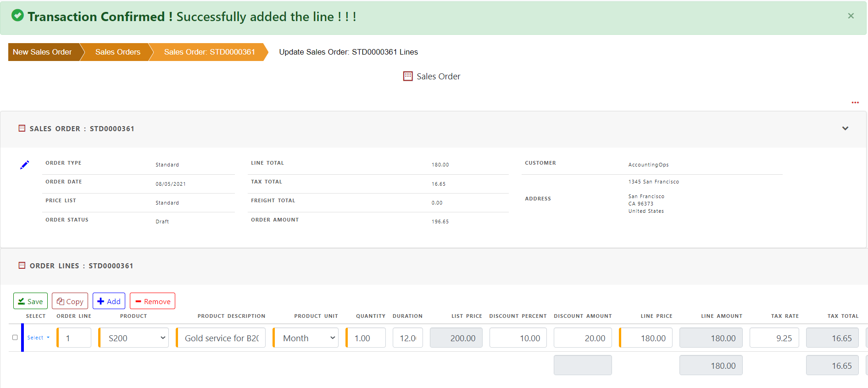Image resolution: width=868 pixels, height=388 pixels.
Task: Go to Sales Orders breadcrumb
Action: pos(117,52)
